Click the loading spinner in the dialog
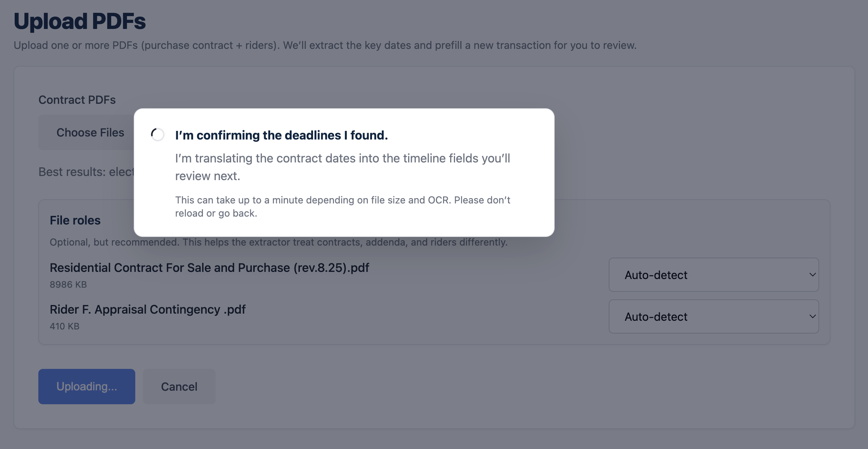This screenshot has width=868, height=449. pos(157,134)
